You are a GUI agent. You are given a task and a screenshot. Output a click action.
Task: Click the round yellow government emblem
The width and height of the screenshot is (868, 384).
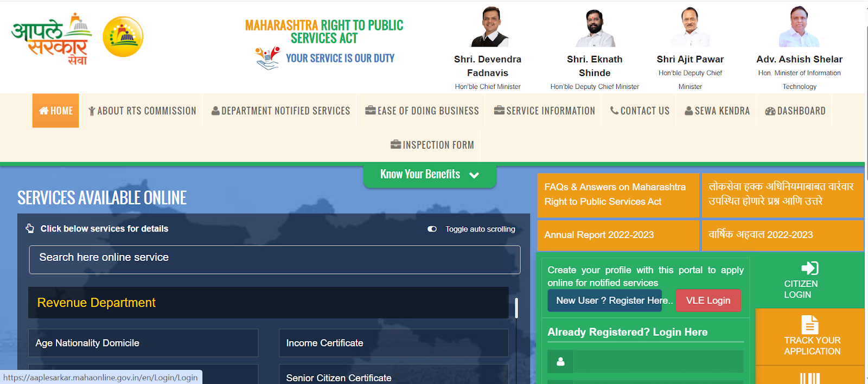pyautogui.click(x=123, y=37)
